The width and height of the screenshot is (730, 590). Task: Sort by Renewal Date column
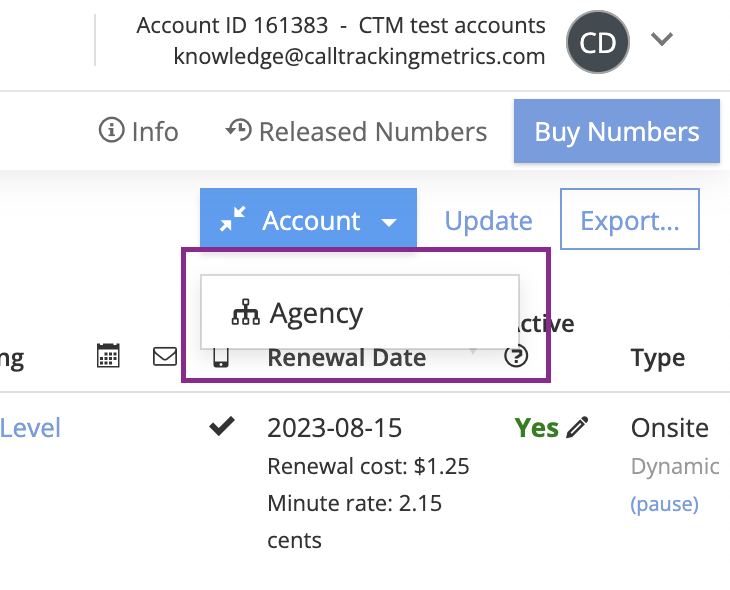tap(347, 359)
